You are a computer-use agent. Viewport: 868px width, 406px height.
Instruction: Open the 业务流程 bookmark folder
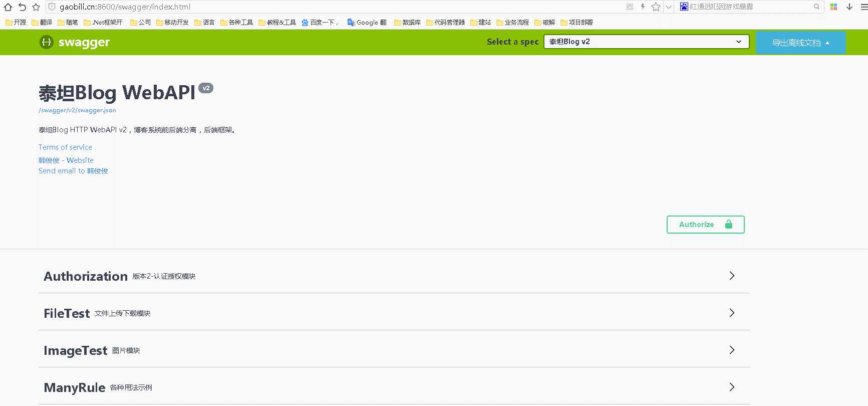[x=512, y=22]
